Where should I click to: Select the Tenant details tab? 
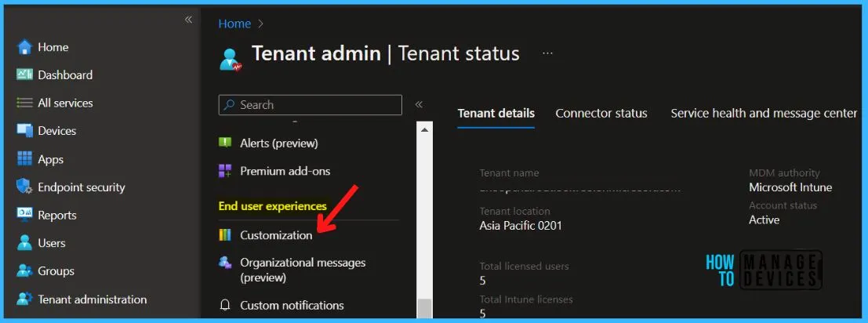(x=496, y=114)
